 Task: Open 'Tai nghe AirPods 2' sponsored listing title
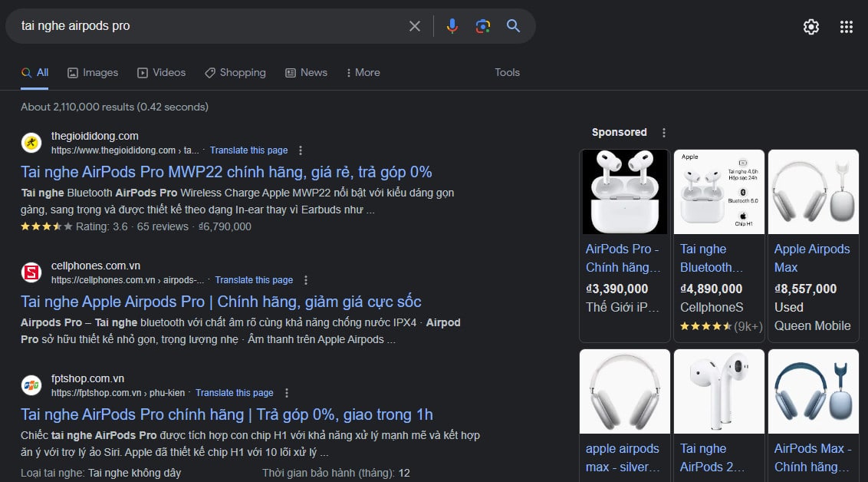point(712,457)
